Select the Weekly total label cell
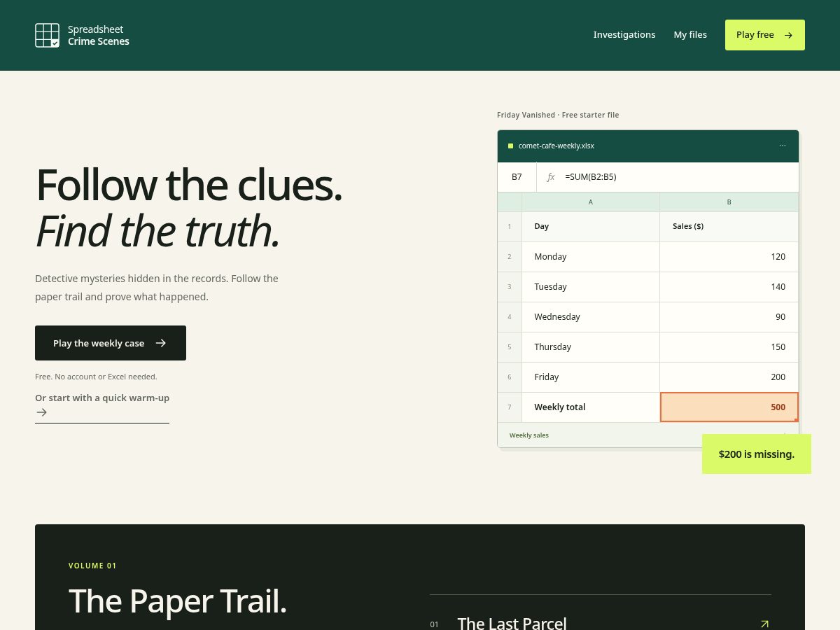840x630 pixels. coord(591,407)
